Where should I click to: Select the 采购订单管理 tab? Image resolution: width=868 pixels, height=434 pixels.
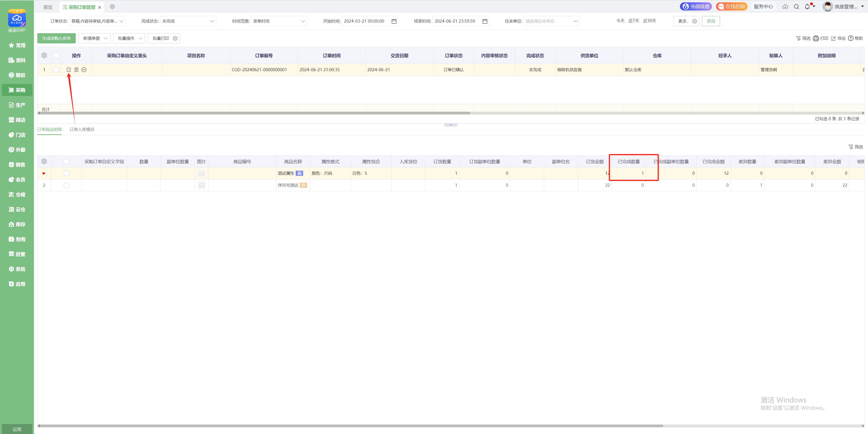(x=82, y=7)
